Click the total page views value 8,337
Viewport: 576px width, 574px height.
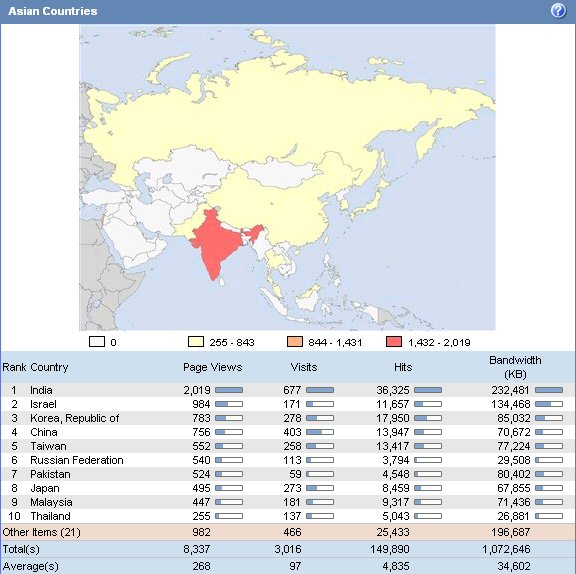pos(197,549)
